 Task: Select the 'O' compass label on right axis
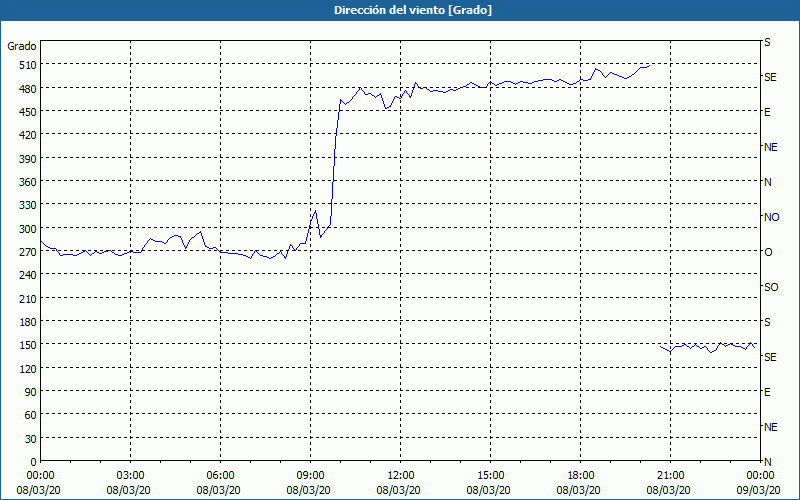768,252
